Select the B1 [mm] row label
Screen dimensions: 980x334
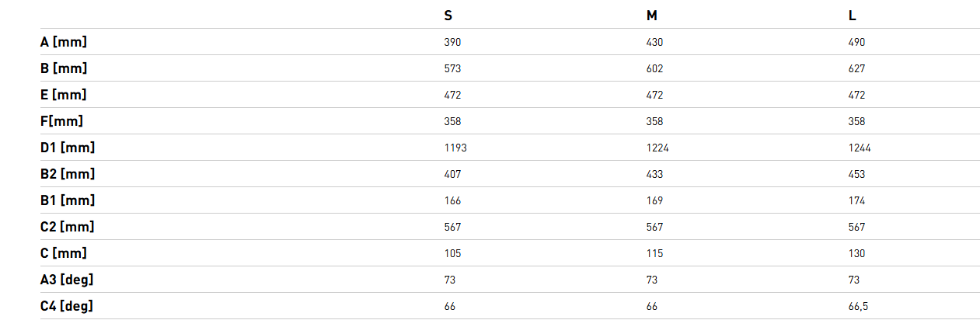68,200
